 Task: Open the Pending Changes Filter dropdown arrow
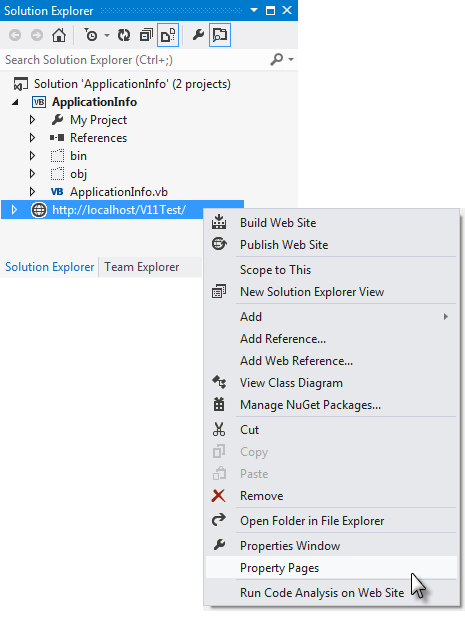point(107,35)
